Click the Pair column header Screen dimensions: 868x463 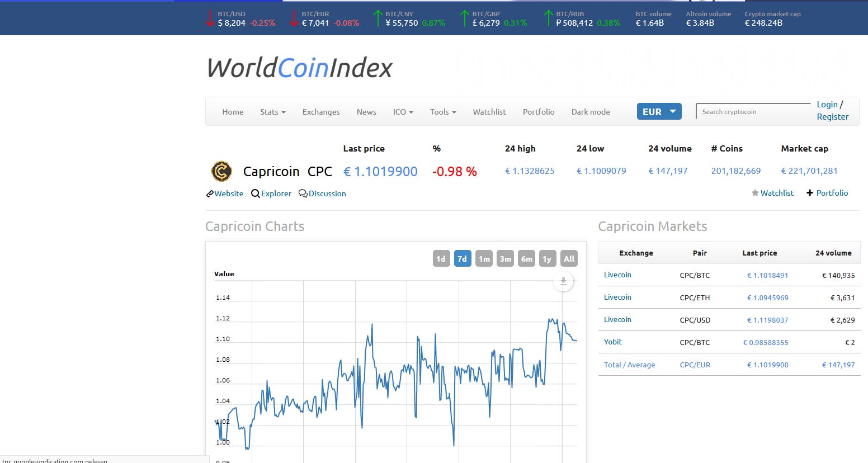(x=700, y=253)
